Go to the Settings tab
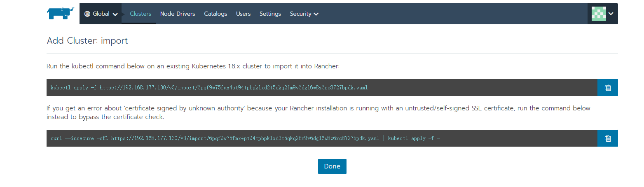 point(270,14)
